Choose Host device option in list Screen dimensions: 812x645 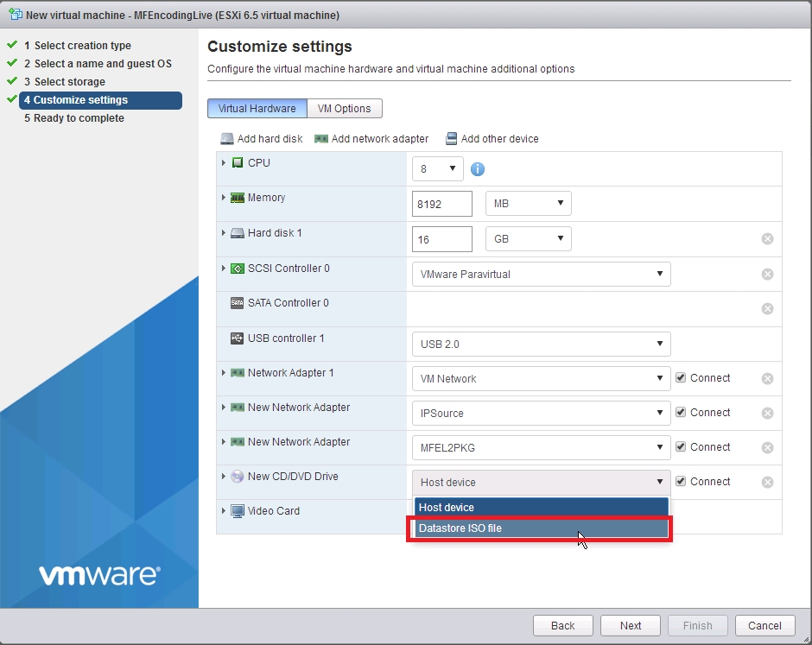[x=541, y=508]
